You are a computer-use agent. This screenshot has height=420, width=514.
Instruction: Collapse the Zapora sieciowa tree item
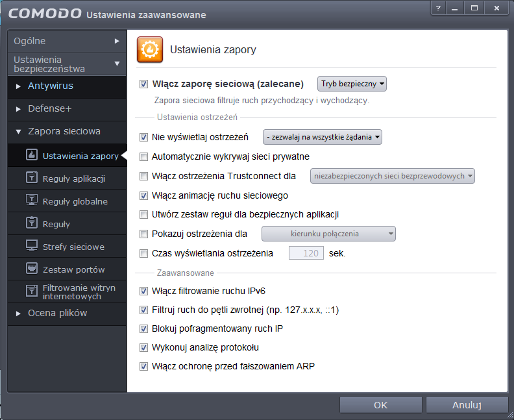pos(18,132)
